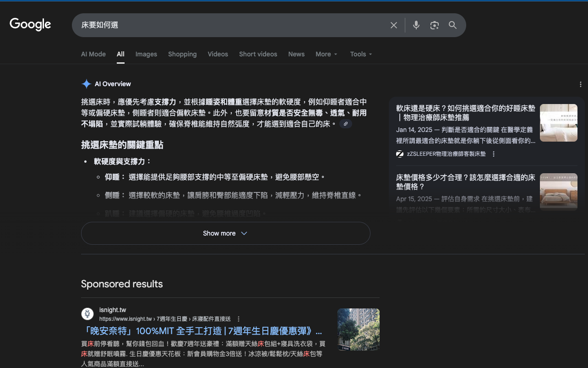Click the magnifying glass search button
Viewport: 588px width, 368px height.
[x=452, y=25]
